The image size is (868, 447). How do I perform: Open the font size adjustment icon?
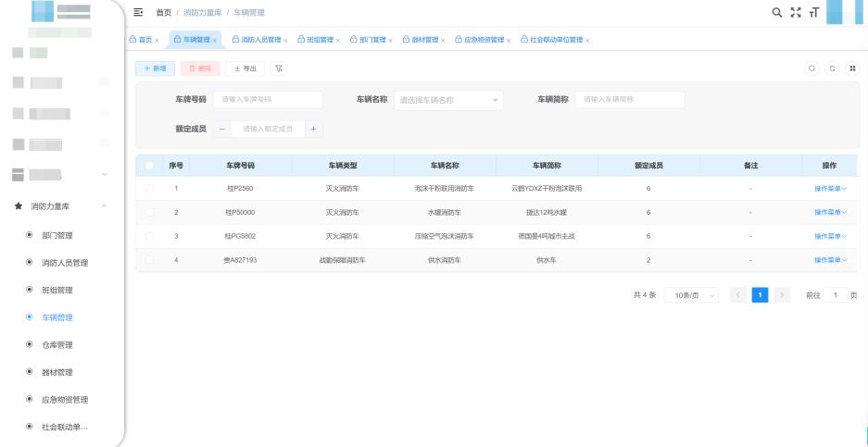tap(813, 11)
